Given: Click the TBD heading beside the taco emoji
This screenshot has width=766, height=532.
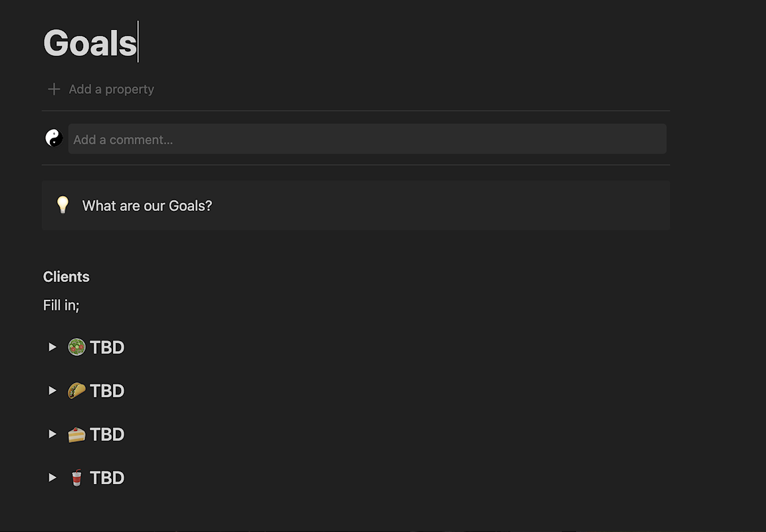Looking at the screenshot, I should pyautogui.click(x=107, y=391).
